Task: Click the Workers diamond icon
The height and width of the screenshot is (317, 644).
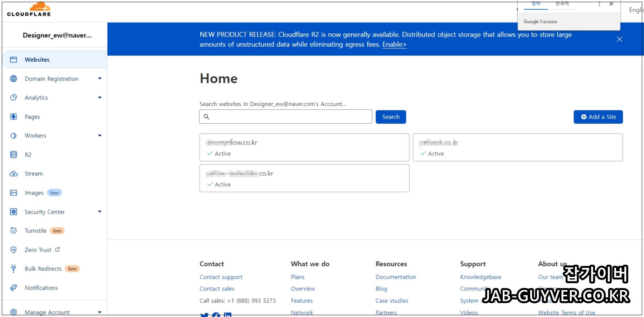Action: [14, 135]
